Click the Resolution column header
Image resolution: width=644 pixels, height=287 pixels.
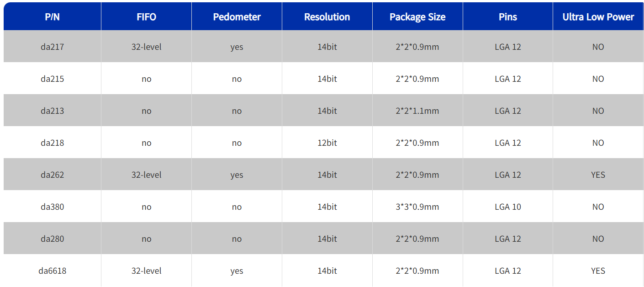(327, 17)
